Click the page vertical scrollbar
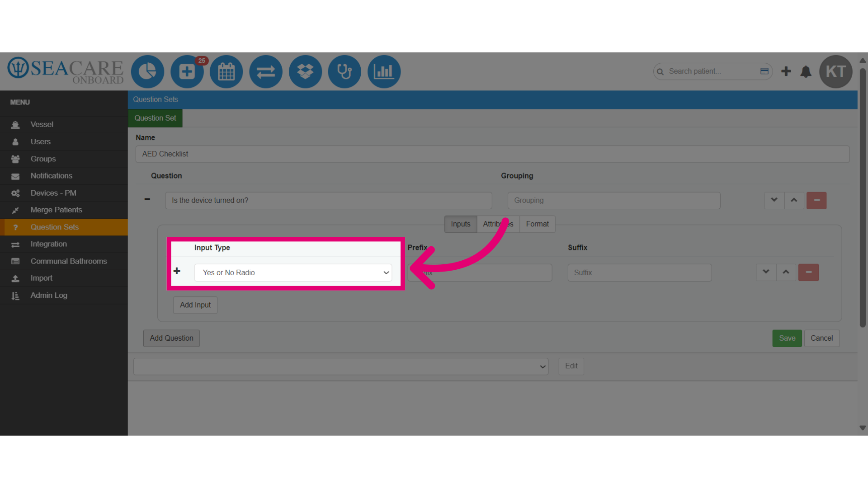Screen dimensions: 868x488 coord(863,198)
